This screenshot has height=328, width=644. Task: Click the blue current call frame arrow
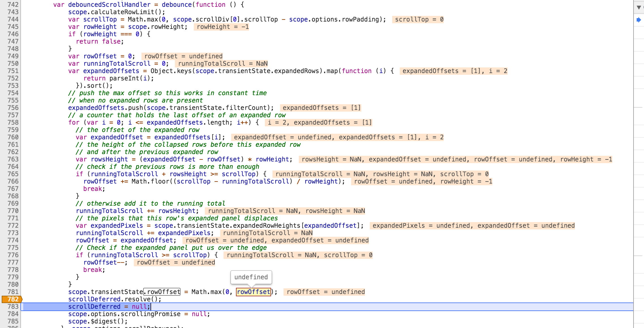point(639,20)
